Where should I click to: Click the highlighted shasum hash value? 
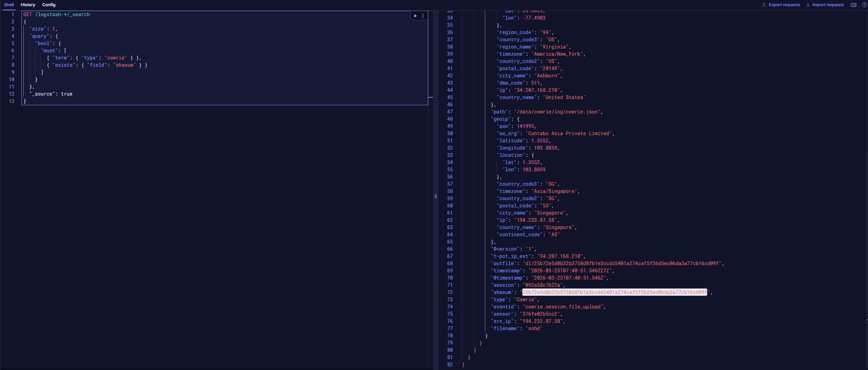tap(614, 292)
